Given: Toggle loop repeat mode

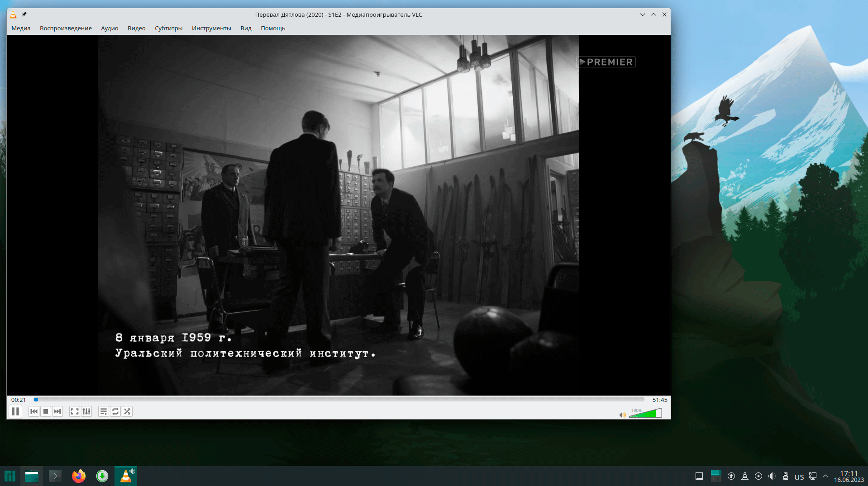Looking at the screenshot, I should 115,411.
